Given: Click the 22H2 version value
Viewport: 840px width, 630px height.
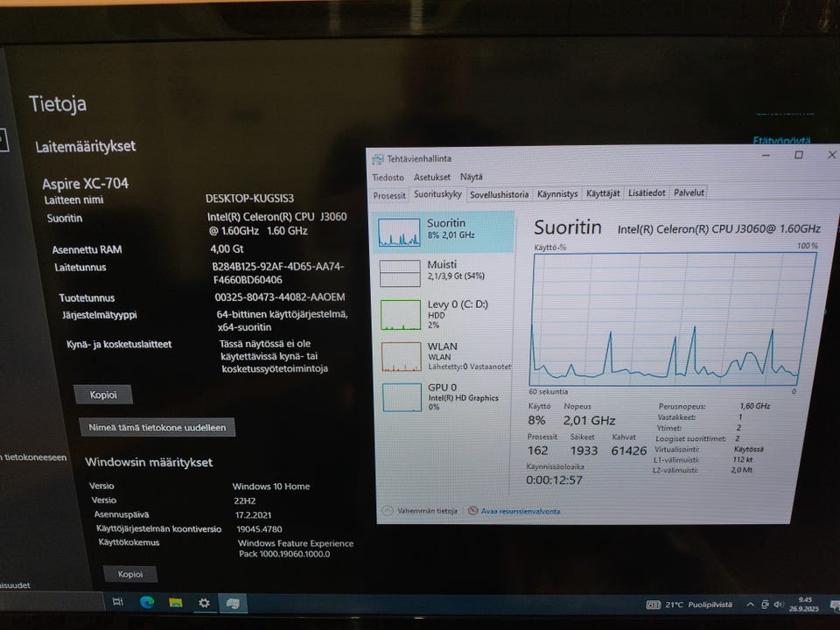Looking at the screenshot, I should click(245, 500).
